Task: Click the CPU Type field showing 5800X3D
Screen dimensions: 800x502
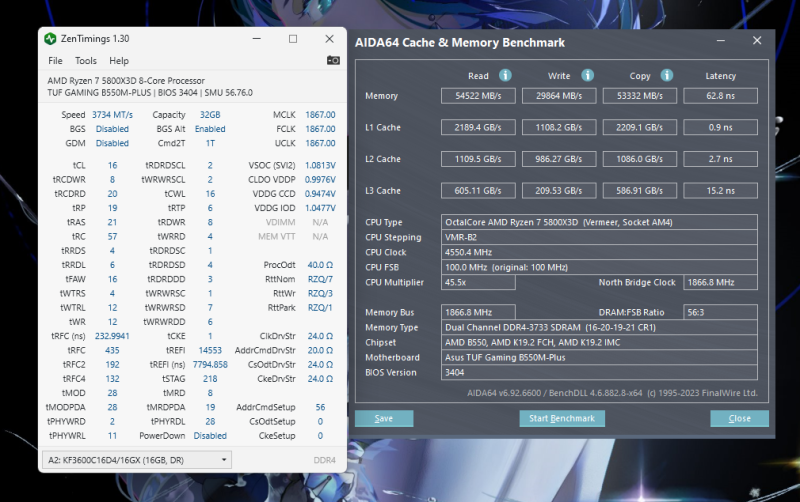Action: point(599,222)
